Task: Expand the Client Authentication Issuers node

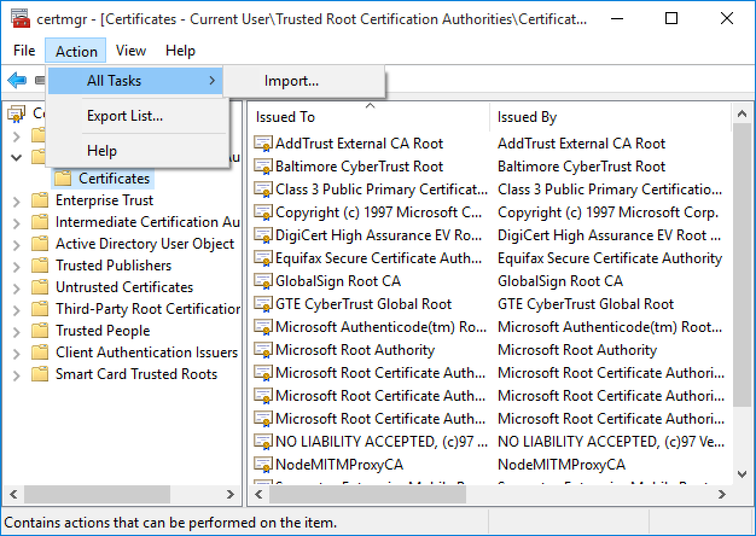Action: pyautogui.click(x=16, y=353)
